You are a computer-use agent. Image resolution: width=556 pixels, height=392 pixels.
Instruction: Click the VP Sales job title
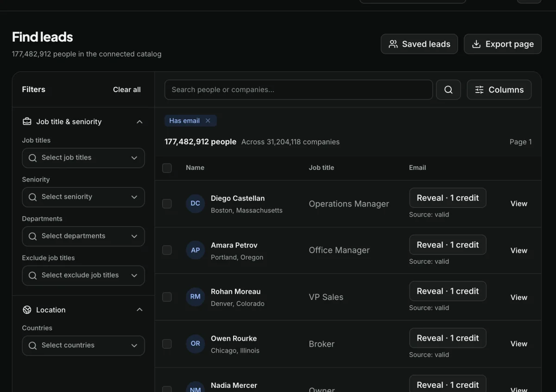[x=326, y=297]
